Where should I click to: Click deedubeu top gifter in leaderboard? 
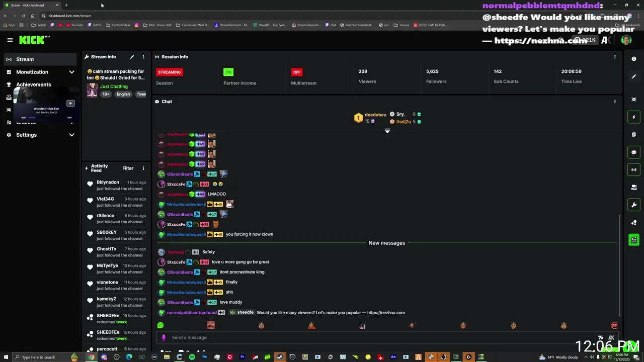click(x=375, y=115)
